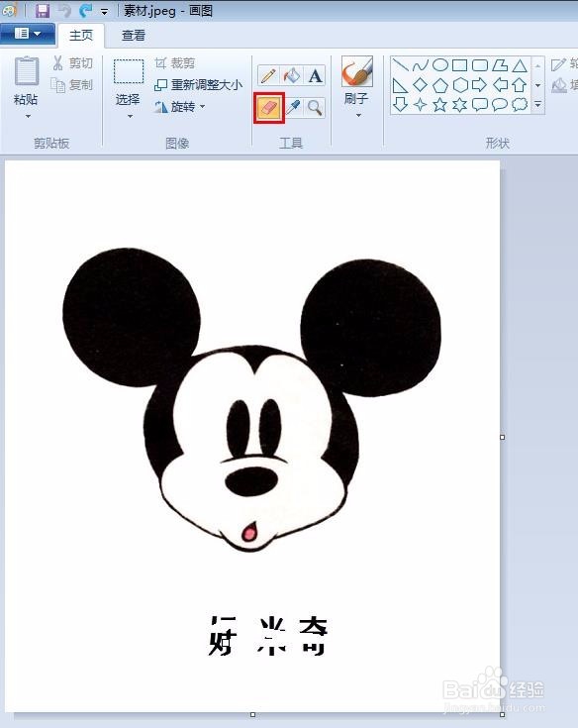Choose the Right triangle shape
Image resolution: width=578 pixels, height=728 pixels.
point(400,85)
